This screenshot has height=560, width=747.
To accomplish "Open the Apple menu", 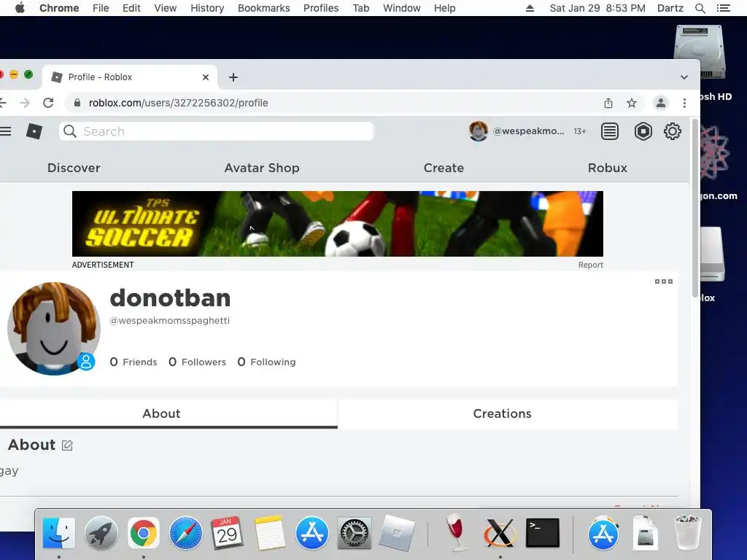I will (x=20, y=8).
